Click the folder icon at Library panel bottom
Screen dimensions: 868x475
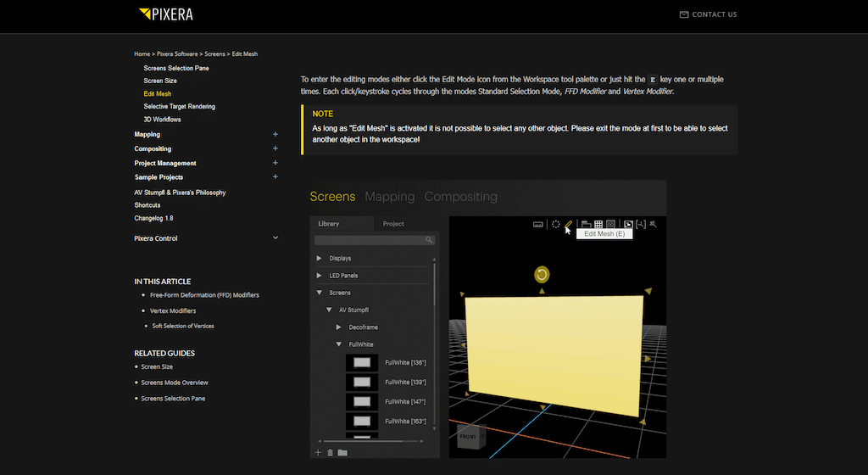coord(342,453)
